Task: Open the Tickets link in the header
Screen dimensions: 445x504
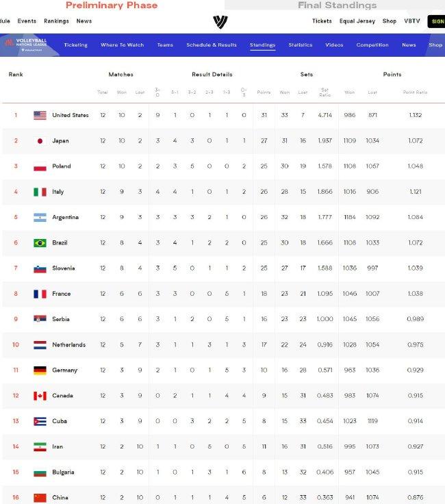Action: pos(322,21)
